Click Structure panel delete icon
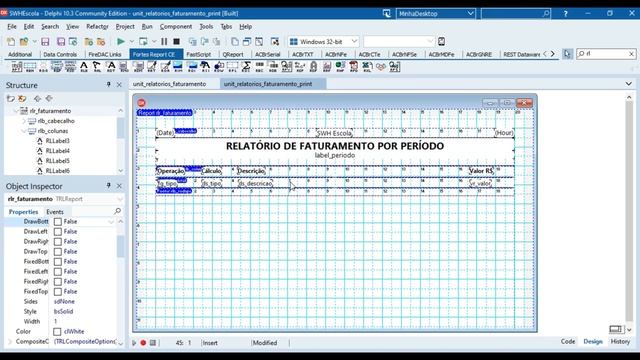The width and height of the screenshot is (640, 360). pos(22,98)
